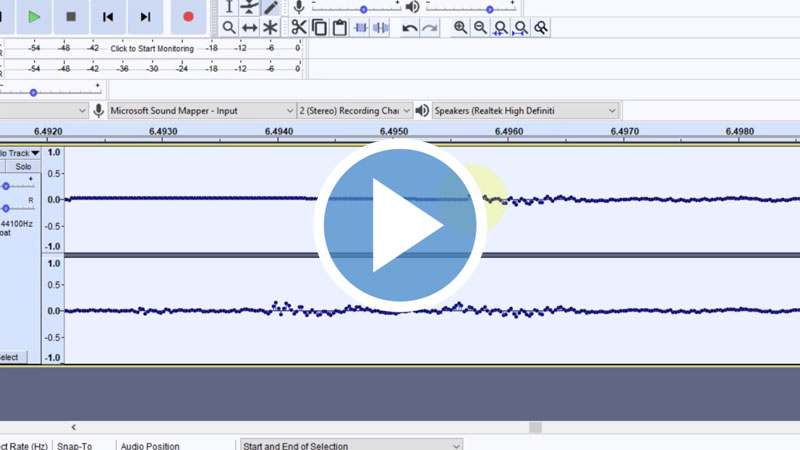Start playback with the green Play button
The height and width of the screenshot is (450, 800).
[34, 16]
